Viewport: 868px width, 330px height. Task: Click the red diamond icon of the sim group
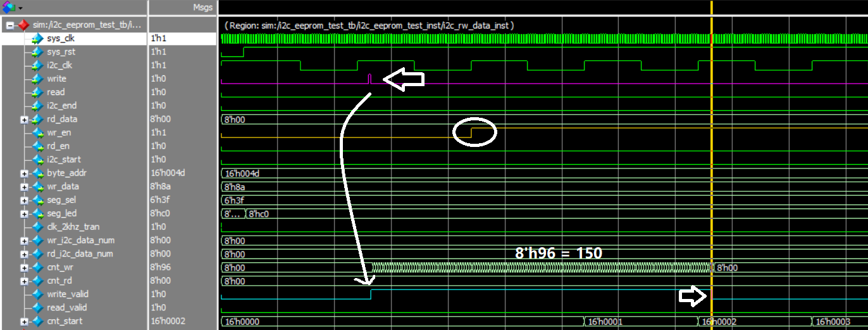23,25
